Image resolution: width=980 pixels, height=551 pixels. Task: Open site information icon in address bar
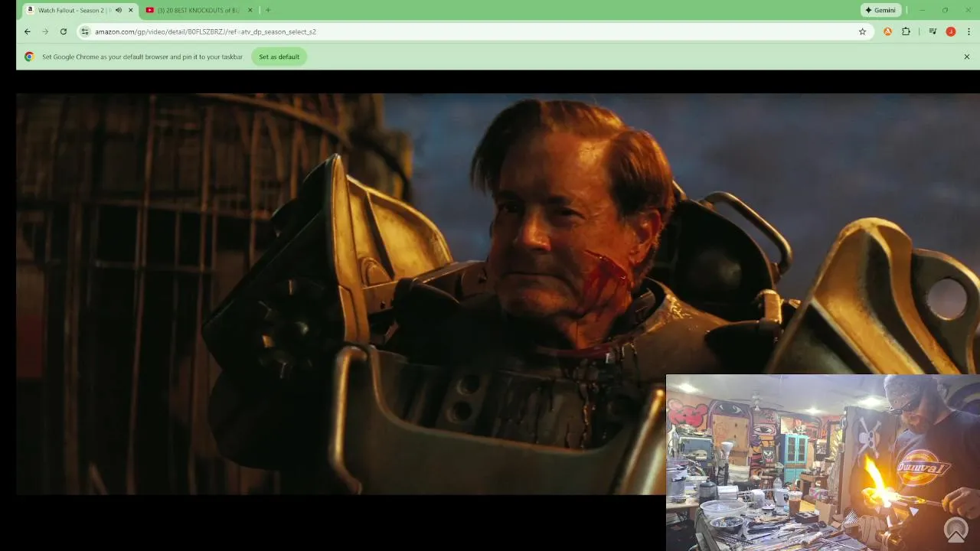click(85, 31)
